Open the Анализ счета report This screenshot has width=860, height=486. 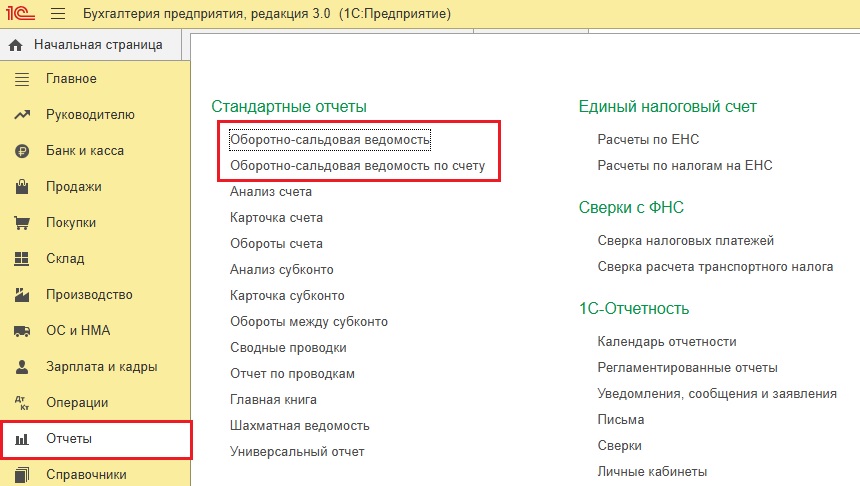(x=271, y=192)
